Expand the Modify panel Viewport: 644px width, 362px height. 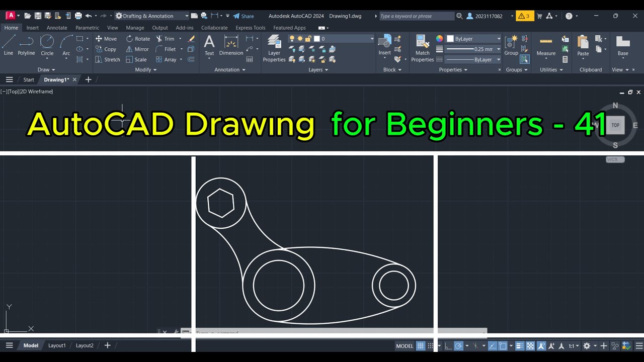[146, 70]
